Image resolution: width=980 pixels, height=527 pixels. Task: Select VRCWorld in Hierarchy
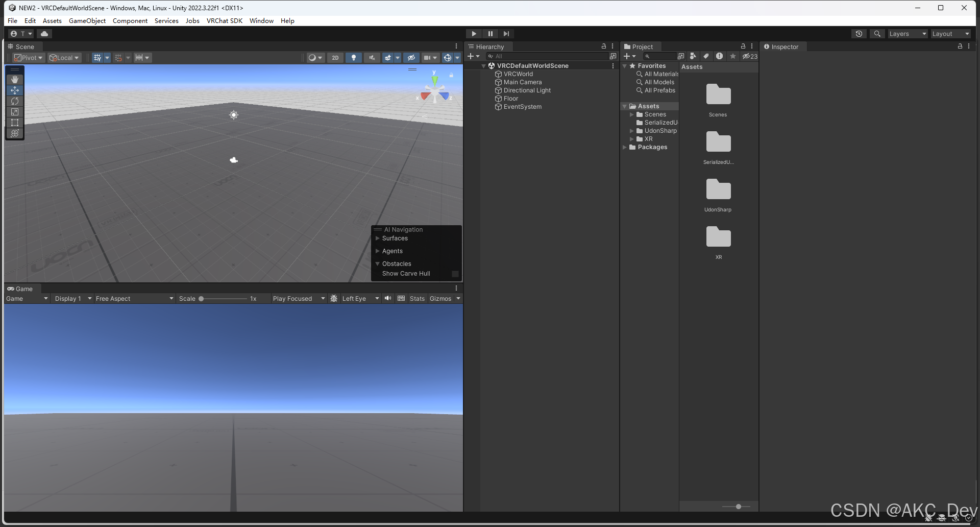[x=518, y=74]
